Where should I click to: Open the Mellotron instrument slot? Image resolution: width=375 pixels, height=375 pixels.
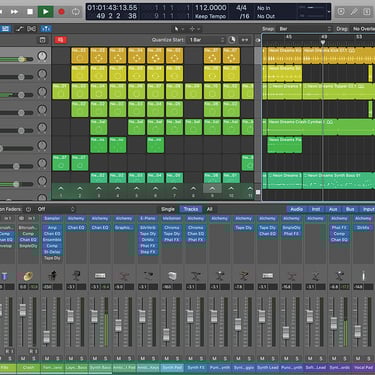click(172, 219)
